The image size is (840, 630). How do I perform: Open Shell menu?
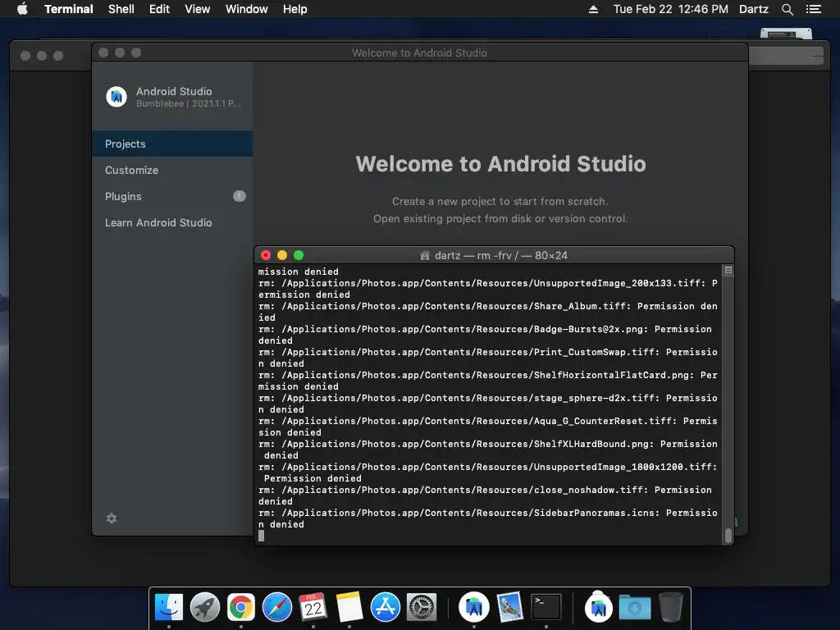[121, 9]
